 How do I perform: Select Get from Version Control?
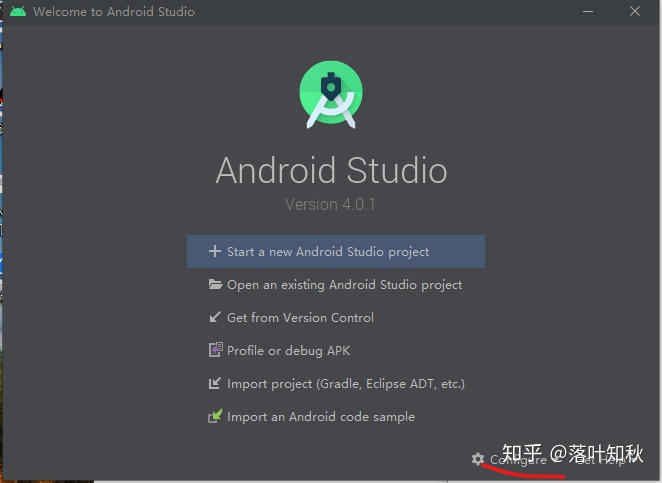click(x=336, y=317)
